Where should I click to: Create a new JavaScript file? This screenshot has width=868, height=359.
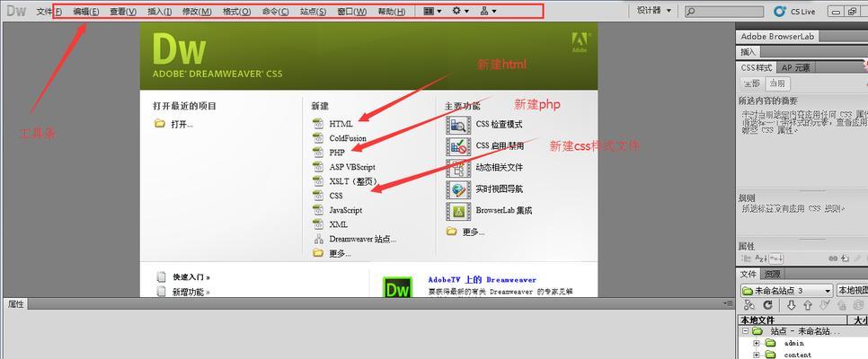pos(338,210)
